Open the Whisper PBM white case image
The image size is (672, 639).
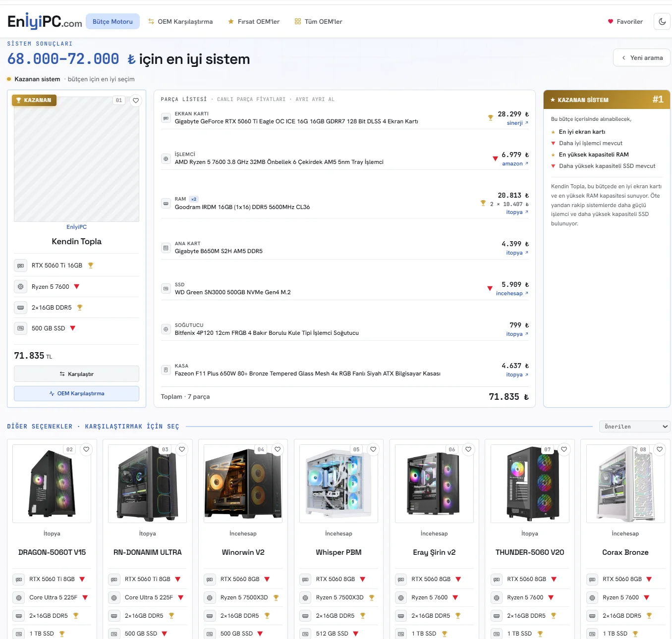tap(338, 483)
